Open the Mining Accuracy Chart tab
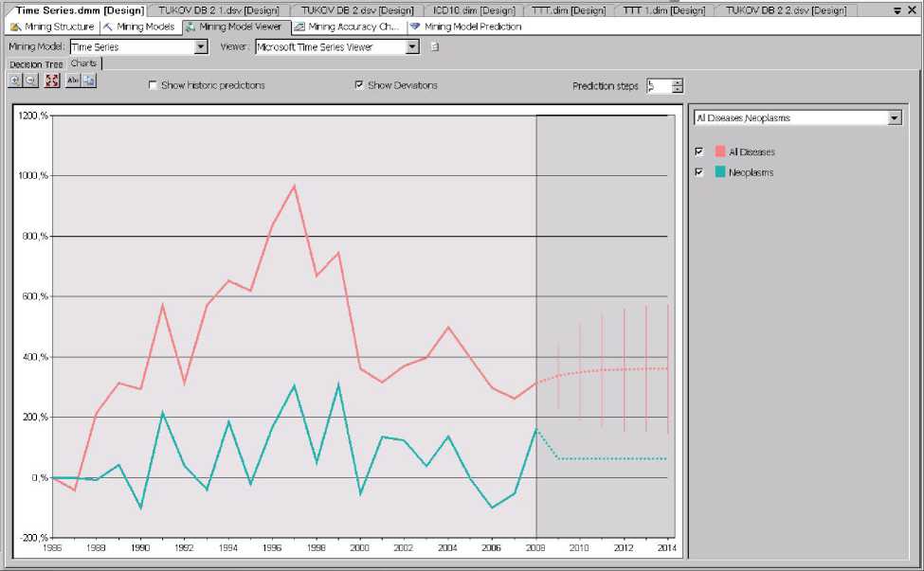The height and width of the screenshot is (571, 924). coord(347,27)
